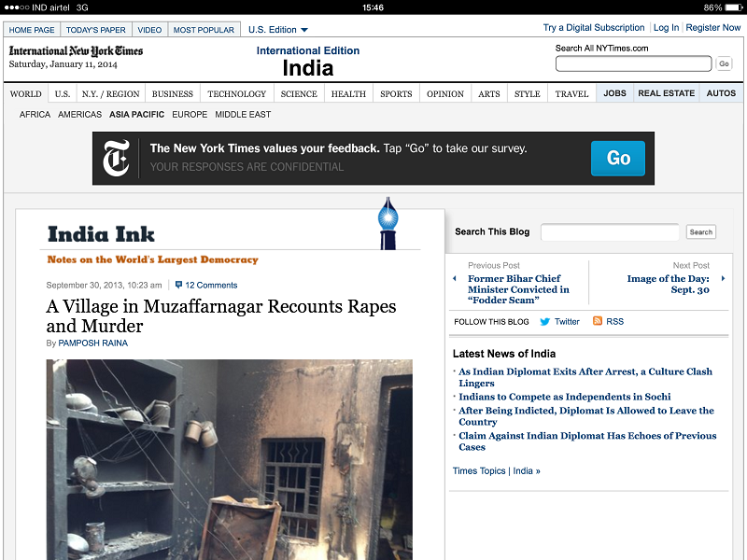Image resolution: width=747 pixels, height=560 pixels.
Task: Click 'Notes on the World's Largest Democracy' tagline
Action: pyautogui.click(x=152, y=259)
